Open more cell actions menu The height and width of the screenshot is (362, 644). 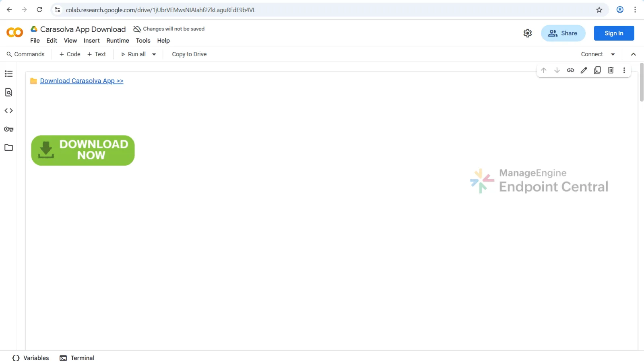click(624, 70)
